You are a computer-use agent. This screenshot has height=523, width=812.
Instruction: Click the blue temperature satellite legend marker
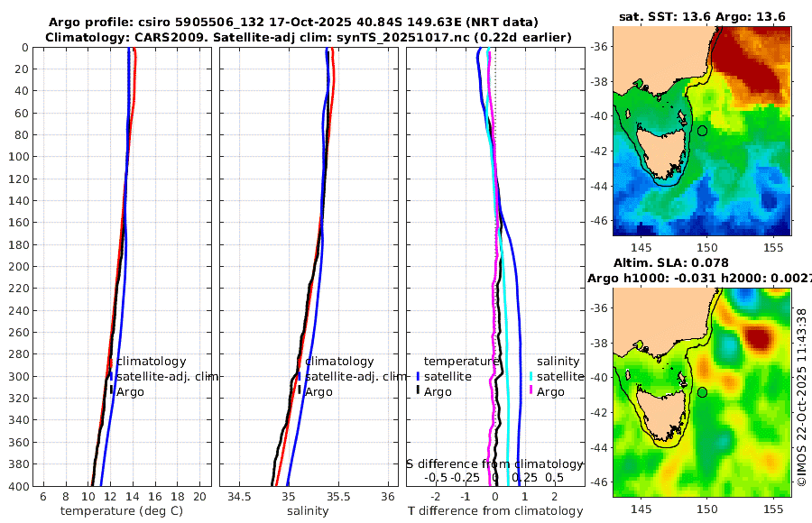[x=418, y=376]
